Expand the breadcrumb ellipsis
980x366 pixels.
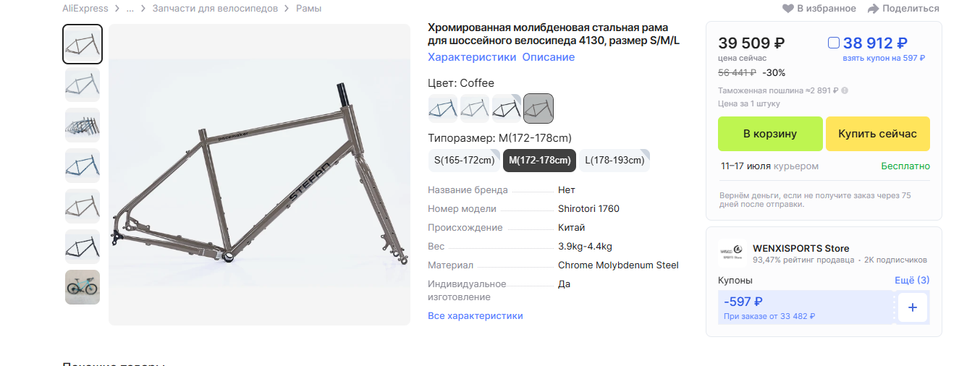pyautogui.click(x=130, y=9)
